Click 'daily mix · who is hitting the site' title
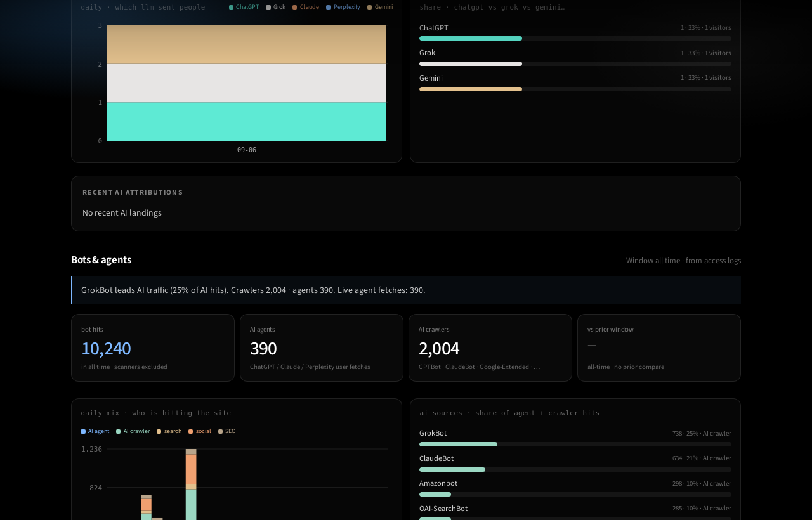 click(156, 413)
